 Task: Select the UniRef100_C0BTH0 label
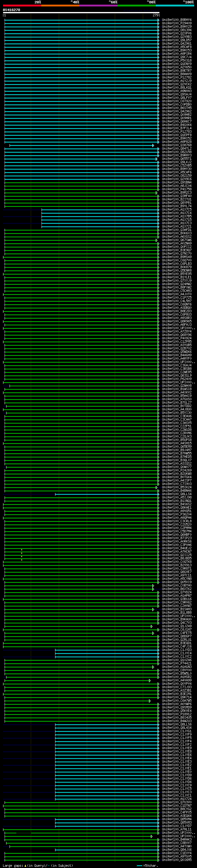(177, 585)
